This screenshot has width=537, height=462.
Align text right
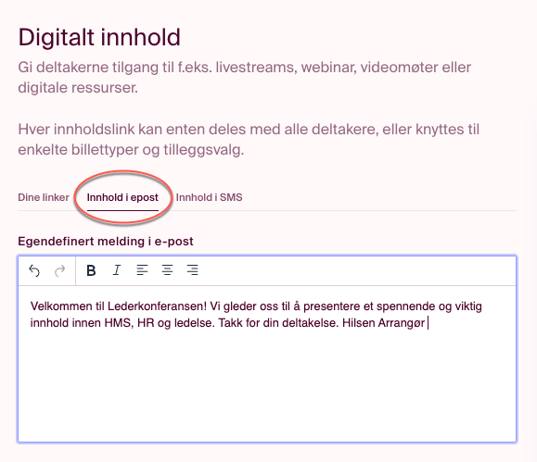(x=192, y=271)
